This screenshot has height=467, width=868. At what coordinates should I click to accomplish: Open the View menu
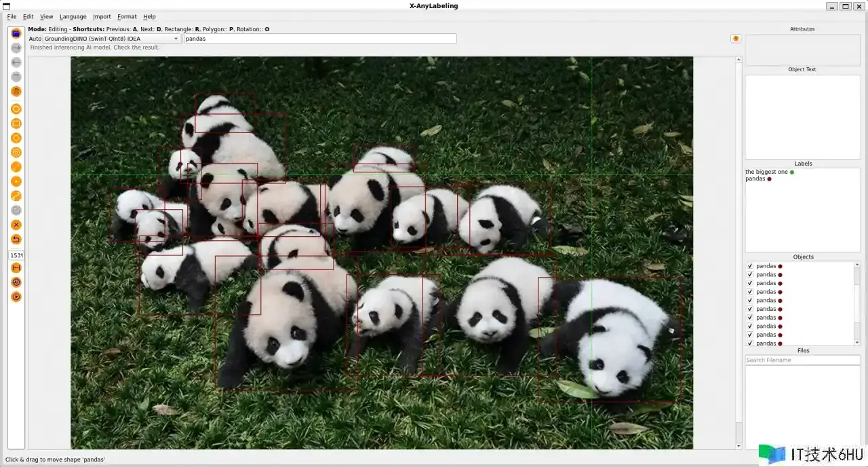coord(46,16)
